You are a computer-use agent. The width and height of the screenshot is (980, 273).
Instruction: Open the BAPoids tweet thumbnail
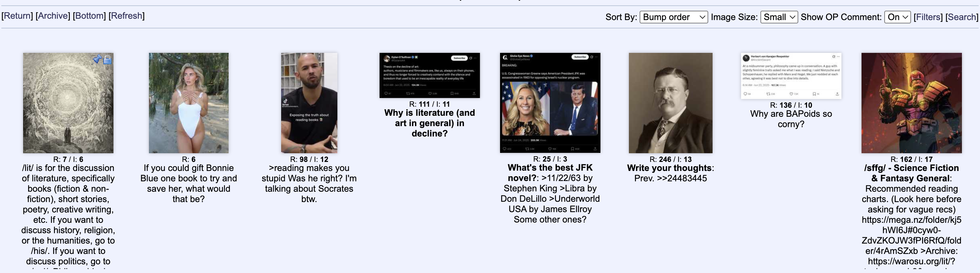tap(791, 76)
